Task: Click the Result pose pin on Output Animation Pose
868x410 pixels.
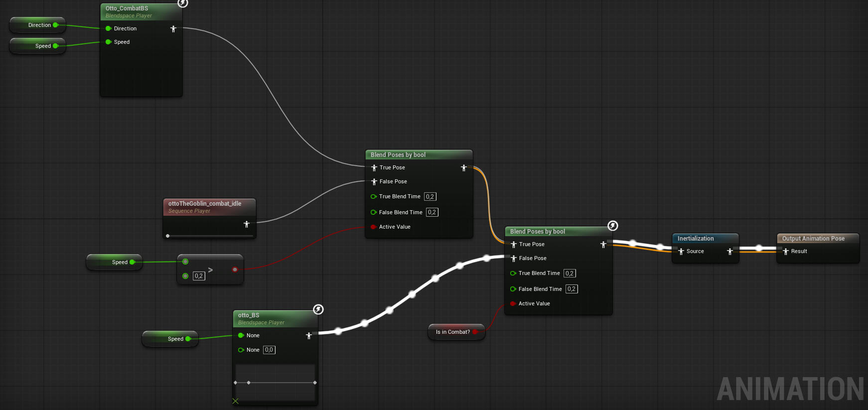Action: tap(786, 252)
